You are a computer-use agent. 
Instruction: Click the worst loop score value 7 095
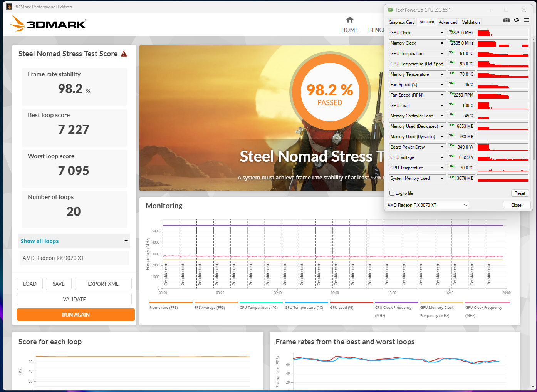(74, 171)
